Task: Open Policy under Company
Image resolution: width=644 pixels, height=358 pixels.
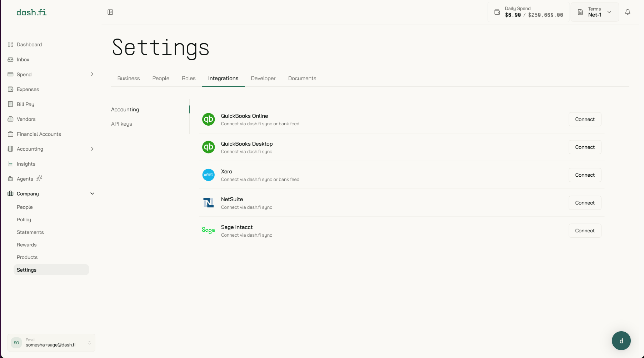Action: 24,220
